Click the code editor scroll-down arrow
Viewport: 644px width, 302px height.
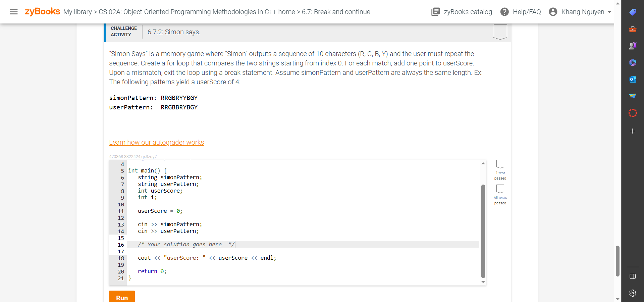[x=483, y=282]
